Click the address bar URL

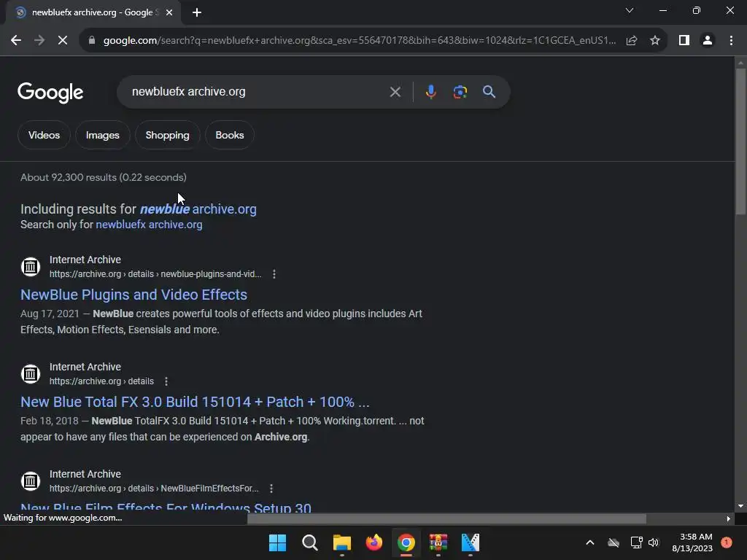[x=359, y=41]
